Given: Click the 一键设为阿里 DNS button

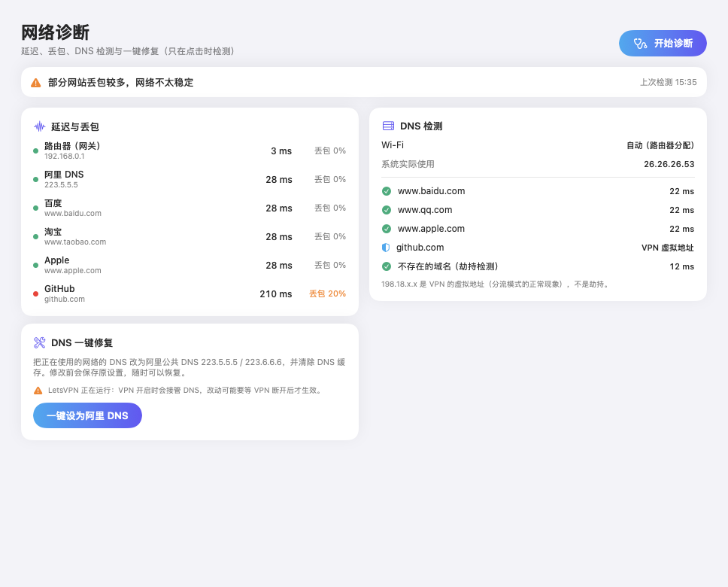Looking at the screenshot, I should [x=87, y=415].
